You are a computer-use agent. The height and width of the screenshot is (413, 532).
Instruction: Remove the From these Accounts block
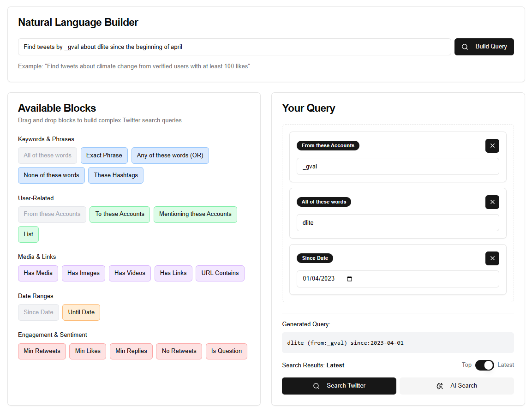click(492, 145)
